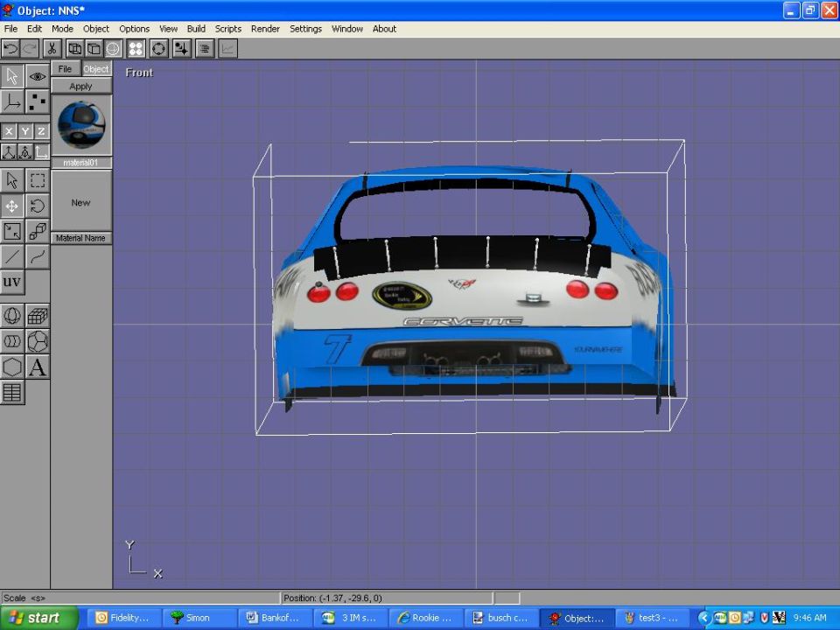840x630 pixels.
Task: Click the snap to grid star icon
Action: tap(182, 49)
